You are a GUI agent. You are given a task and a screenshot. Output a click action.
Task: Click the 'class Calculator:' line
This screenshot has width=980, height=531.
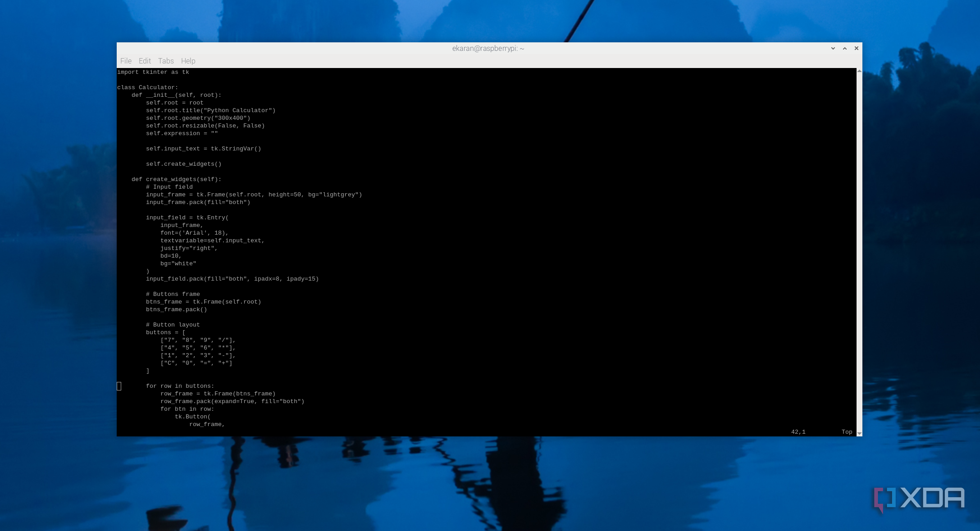coord(148,87)
